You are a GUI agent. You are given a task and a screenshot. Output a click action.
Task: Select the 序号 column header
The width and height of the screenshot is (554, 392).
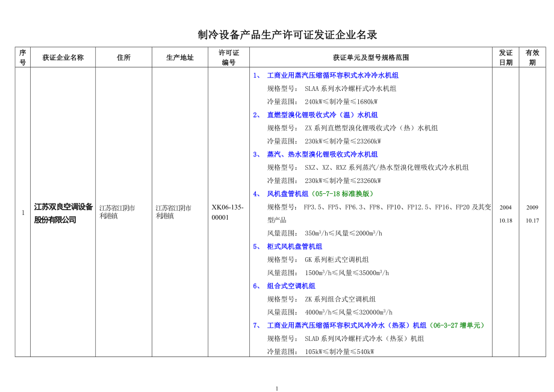(23, 57)
